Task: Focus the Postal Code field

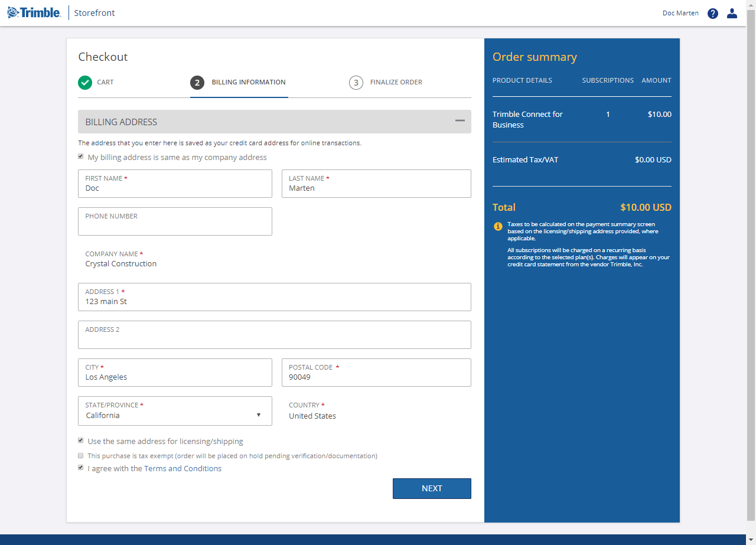Action: (376, 373)
